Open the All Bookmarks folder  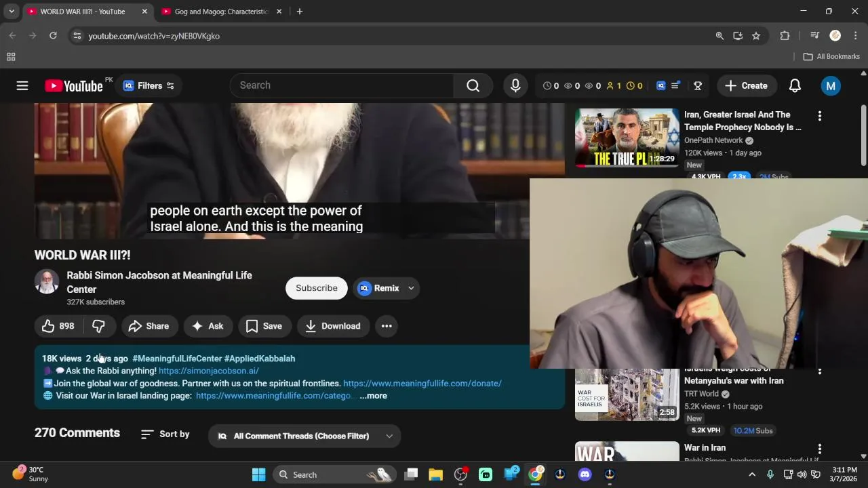click(831, 57)
